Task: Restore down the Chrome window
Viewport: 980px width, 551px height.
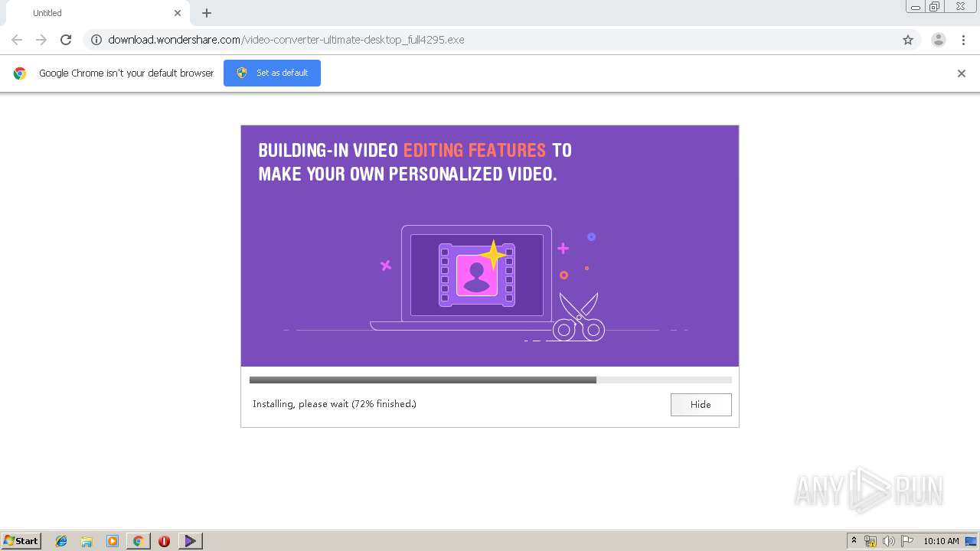Action: [935, 7]
